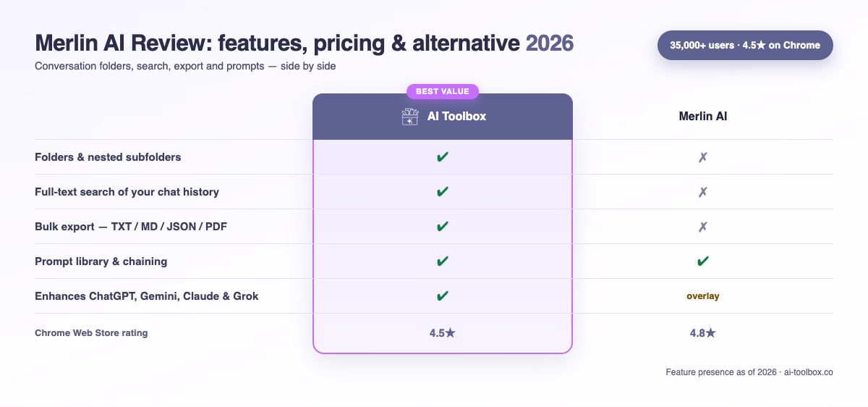Viewport: 868px width, 407px height.
Task: Click the 35,000+ users Chrome rating pill
Action: 745,45
